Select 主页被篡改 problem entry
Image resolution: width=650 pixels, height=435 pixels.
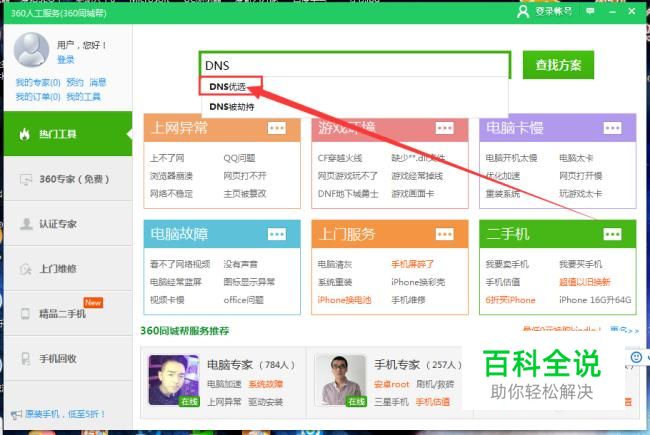coord(245,194)
